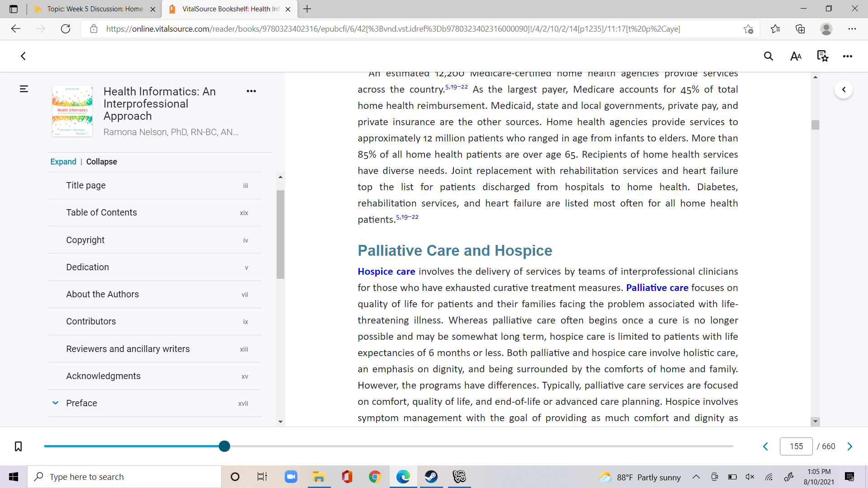
Task: Toggle the table of contents hamburger icon
Action: 24,89
